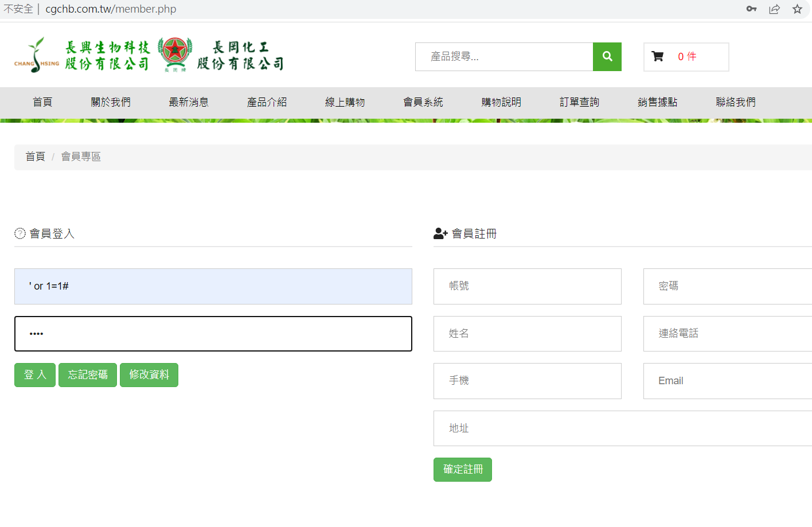The width and height of the screenshot is (812, 527).
Task: Open the 首頁 navigation menu item
Action: 42,102
